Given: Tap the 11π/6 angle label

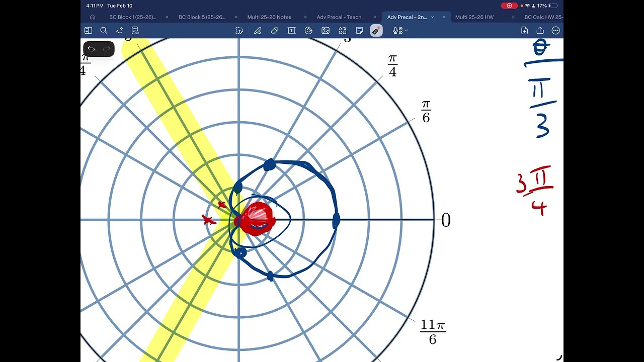Looking at the screenshot, I should click(x=433, y=332).
